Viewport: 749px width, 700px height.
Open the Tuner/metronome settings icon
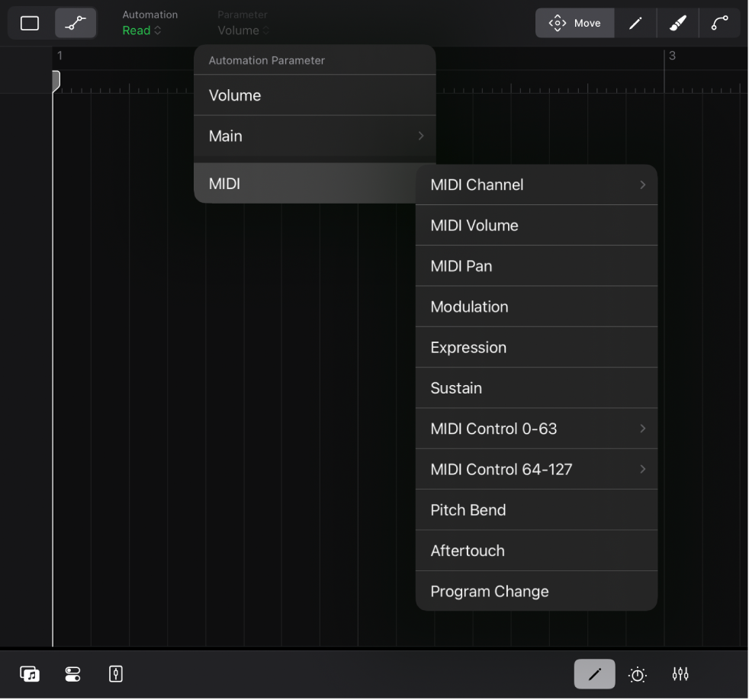point(637,674)
